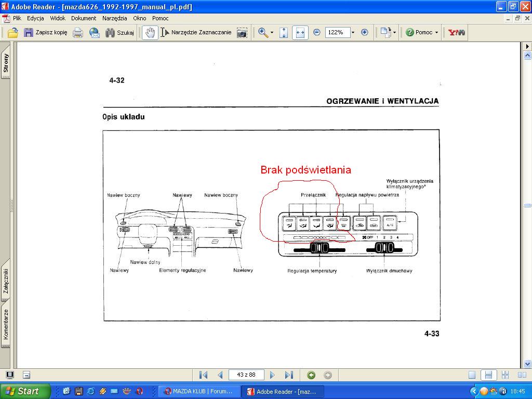
Task: Click the Open file folder icon
Action: pyautogui.click(x=13, y=32)
